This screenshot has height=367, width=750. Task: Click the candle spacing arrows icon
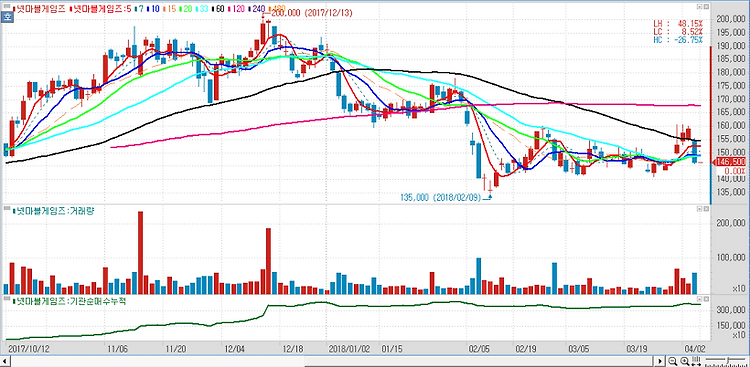tap(696, 361)
